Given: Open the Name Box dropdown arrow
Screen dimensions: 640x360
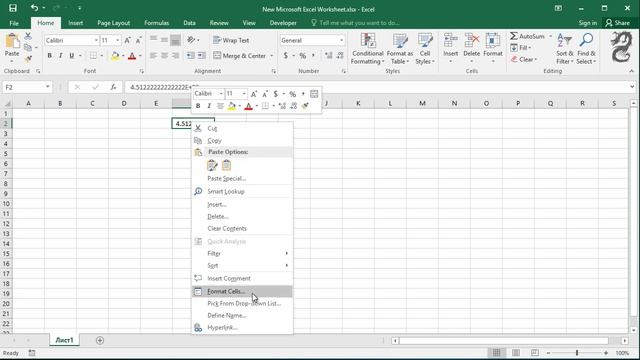Looking at the screenshot, I should (48, 87).
